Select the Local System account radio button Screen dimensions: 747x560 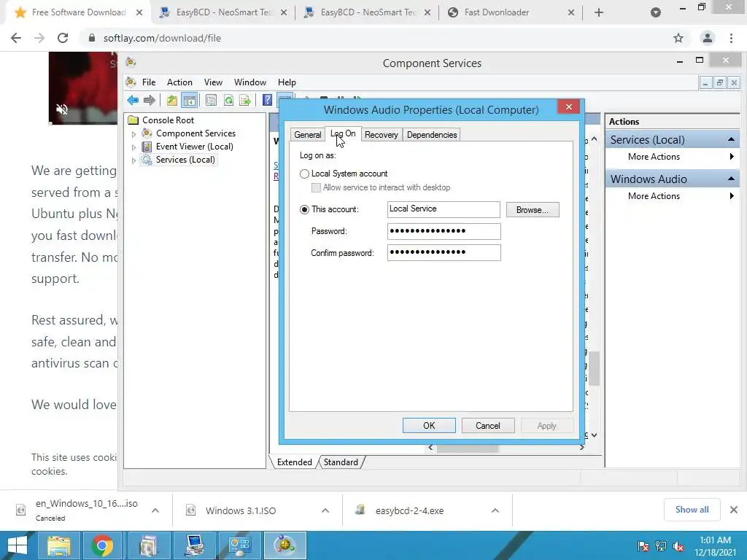pyautogui.click(x=304, y=174)
